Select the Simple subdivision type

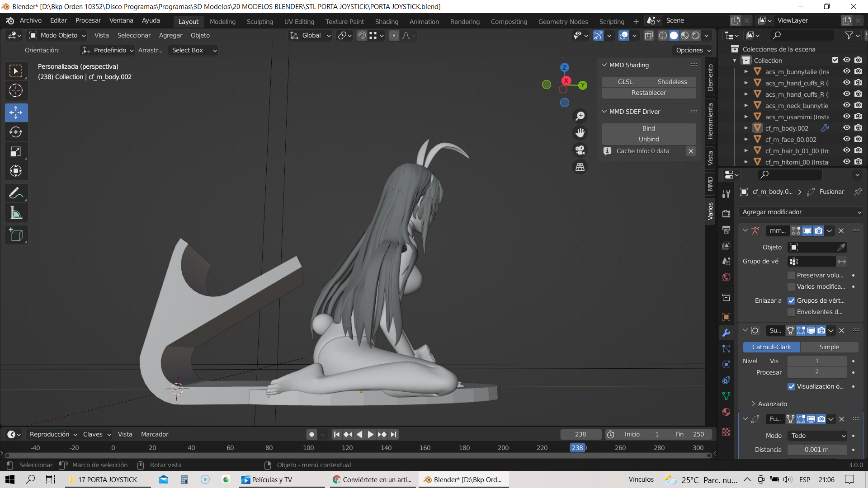[829, 347]
